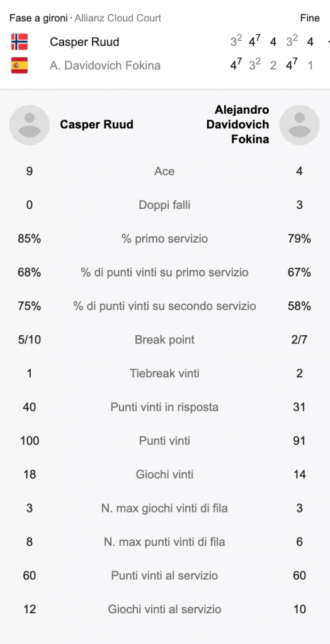Select A. Davidovich Fokina in the scoreboard

point(105,65)
